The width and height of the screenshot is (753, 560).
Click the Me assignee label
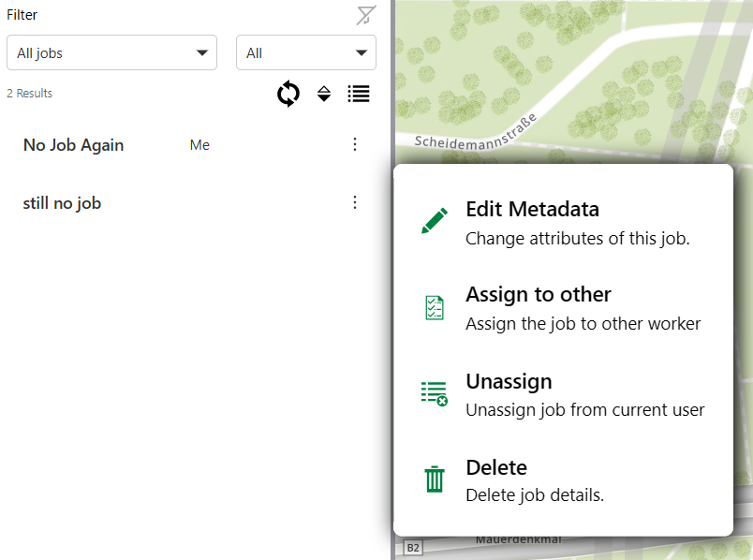pos(199,145)
